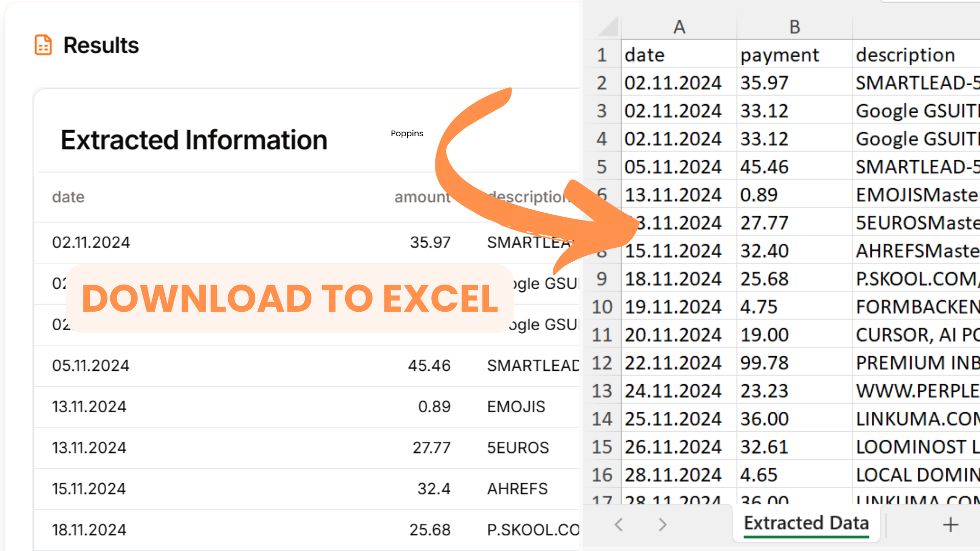Click cell containing payment header
The image size is (980, 551).
pyautogui.click(x=779, y=55)
